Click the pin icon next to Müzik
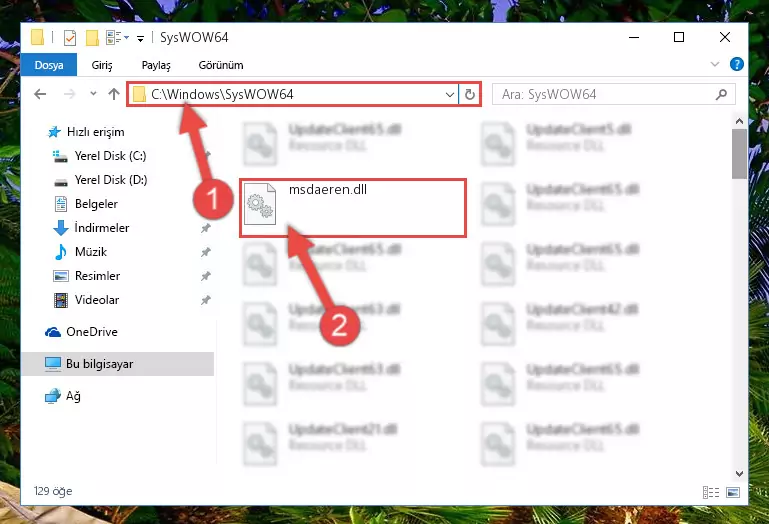This screenshot has height=524, width=769. pyautogui.click(x=205, y=252)
